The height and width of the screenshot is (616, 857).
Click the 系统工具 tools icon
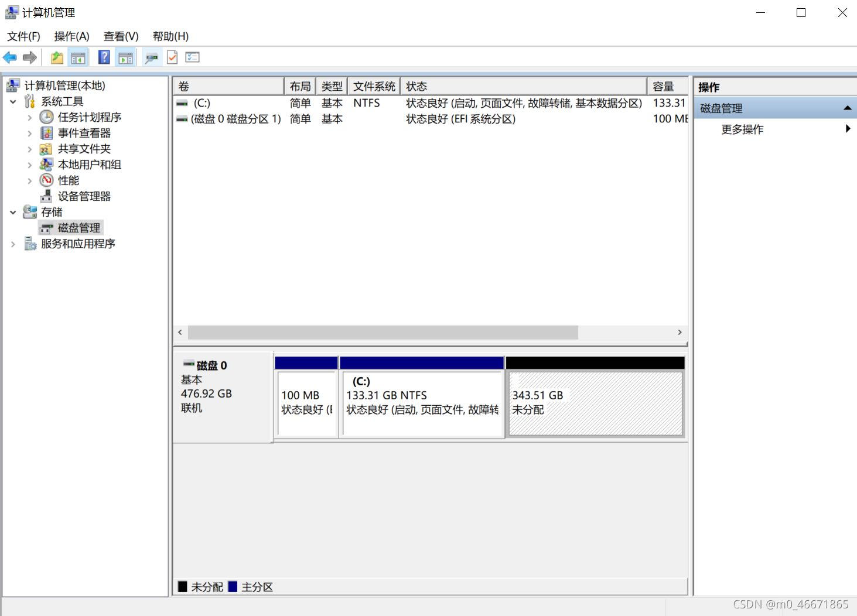30,101
